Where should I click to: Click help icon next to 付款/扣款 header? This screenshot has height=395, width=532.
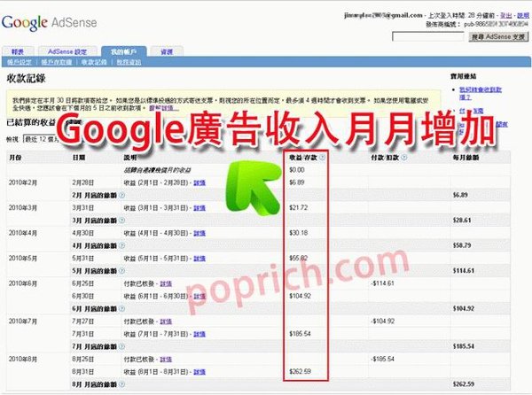[403, 158]
